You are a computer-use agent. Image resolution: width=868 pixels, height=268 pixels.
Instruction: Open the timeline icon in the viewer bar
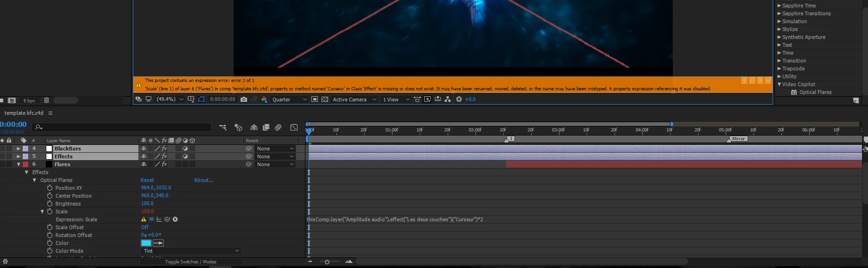click(438, 99)
